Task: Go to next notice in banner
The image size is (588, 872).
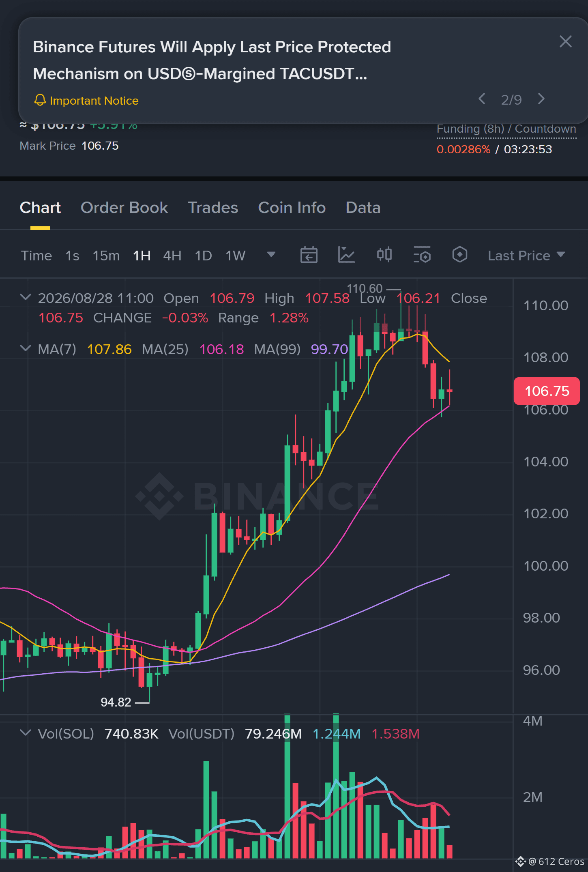Action: pos(541,99)
